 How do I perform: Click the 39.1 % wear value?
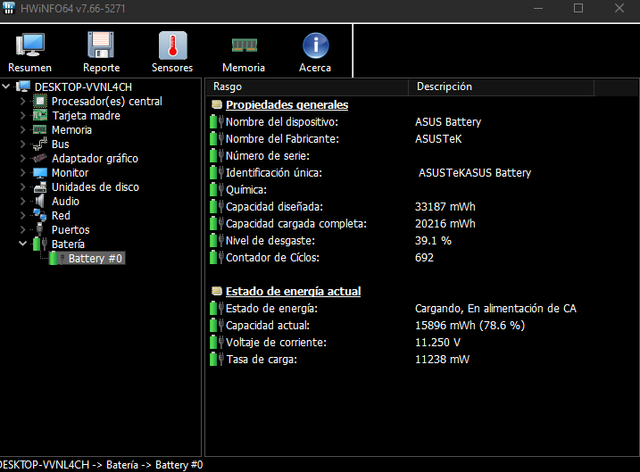tap(433, 240)
